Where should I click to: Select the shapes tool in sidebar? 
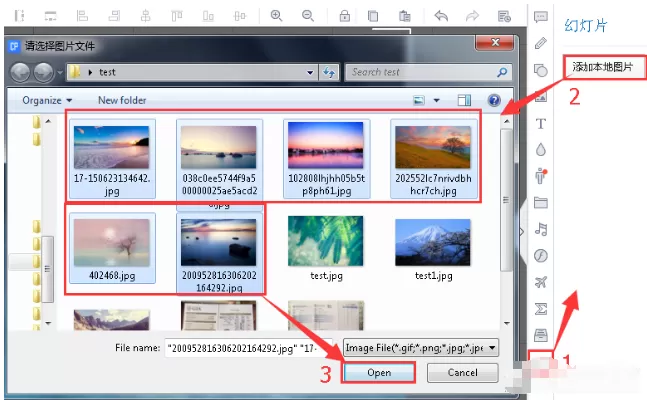pyautogui.click(x=541, y=70)
